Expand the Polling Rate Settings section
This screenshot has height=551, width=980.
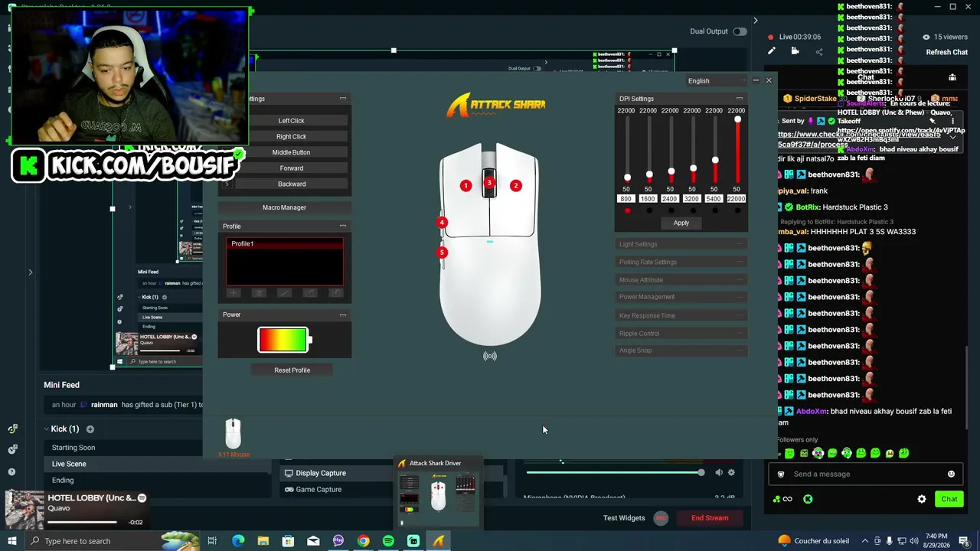pos(681,262)
